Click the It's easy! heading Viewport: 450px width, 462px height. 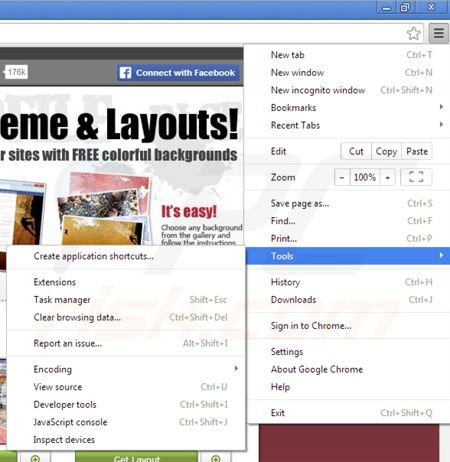coord(189,211)
